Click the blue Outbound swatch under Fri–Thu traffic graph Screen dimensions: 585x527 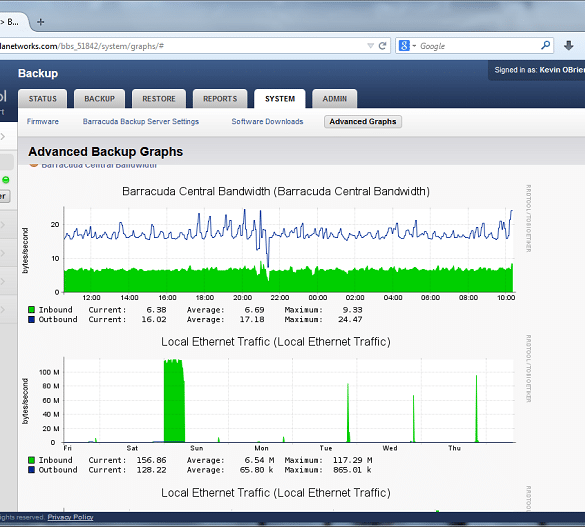[x=32, y=470]
